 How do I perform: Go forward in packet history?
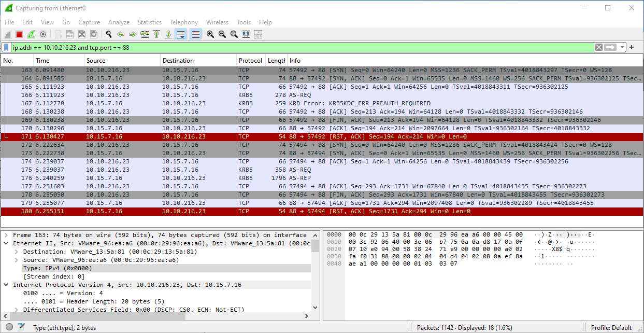tap(133, 34)
